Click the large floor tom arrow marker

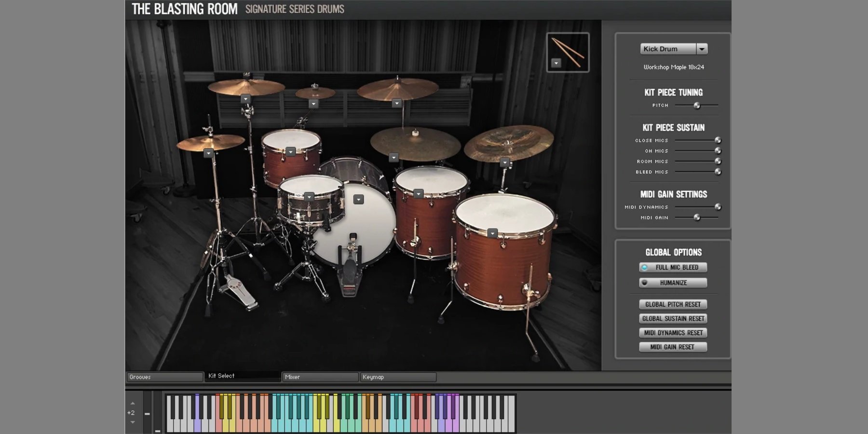tap(492, 233)
